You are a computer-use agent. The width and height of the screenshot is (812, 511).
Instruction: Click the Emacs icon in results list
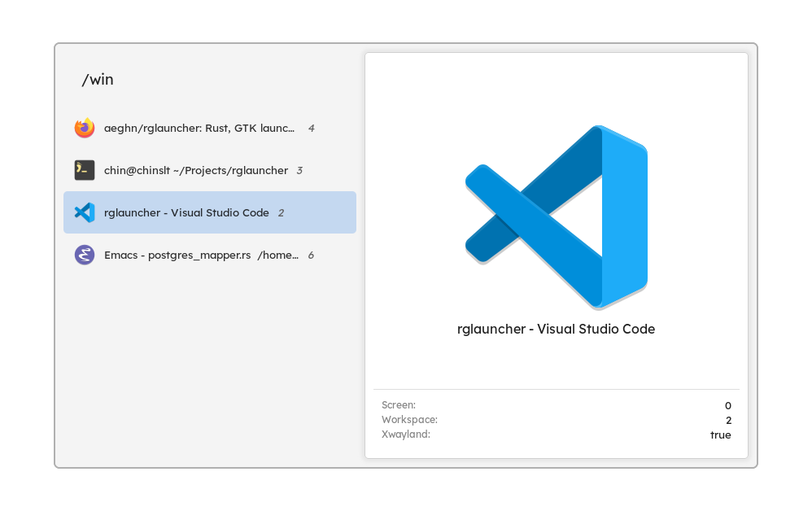(x=85, y=255)
